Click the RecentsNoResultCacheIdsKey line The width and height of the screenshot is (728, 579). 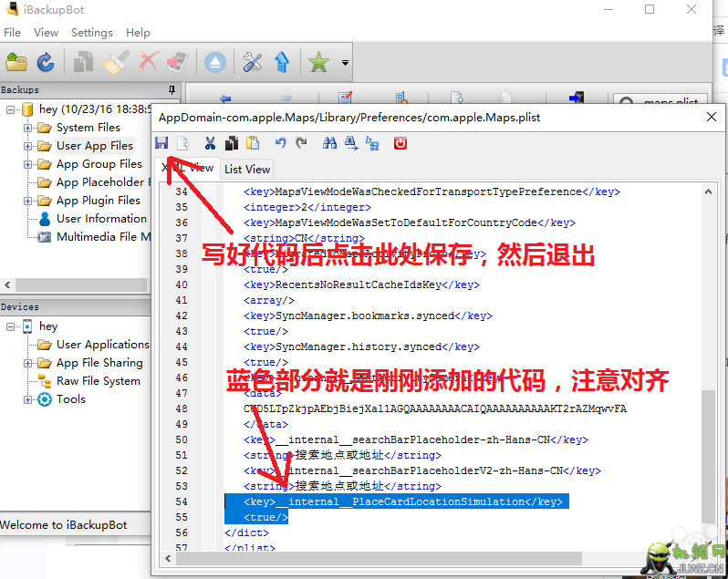[361, 284]
